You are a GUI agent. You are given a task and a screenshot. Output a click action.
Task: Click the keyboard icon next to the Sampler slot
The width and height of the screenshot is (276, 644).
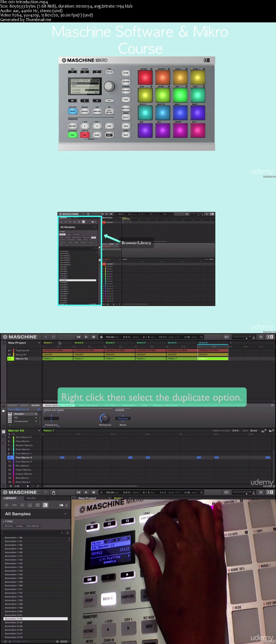10,414
